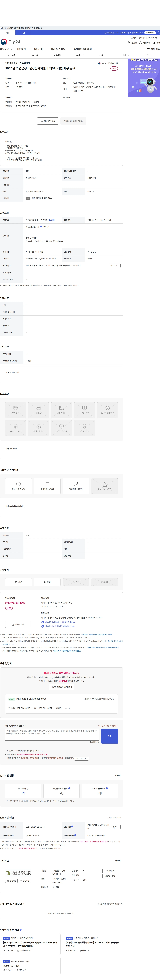Click the 주택자금 지원 icon

[16, 428]
